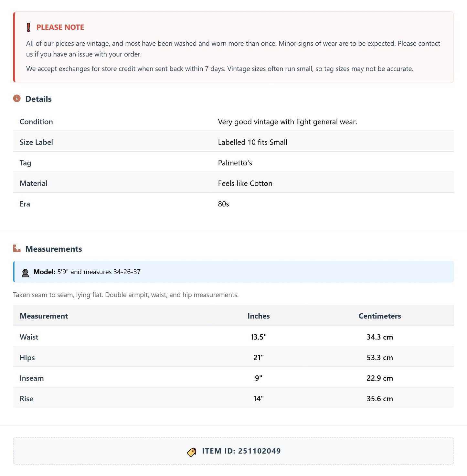Select the PLEASE NOTE heading
Viewport: 467px width, 476px height.
click(x=60, y=27)
